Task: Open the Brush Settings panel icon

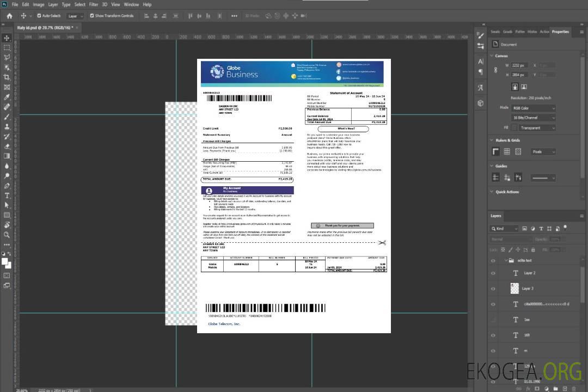Action: [480, 35]
